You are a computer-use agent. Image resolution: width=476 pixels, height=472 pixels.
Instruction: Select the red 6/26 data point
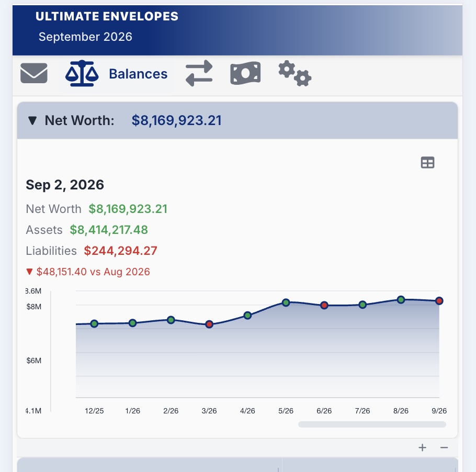324,305
